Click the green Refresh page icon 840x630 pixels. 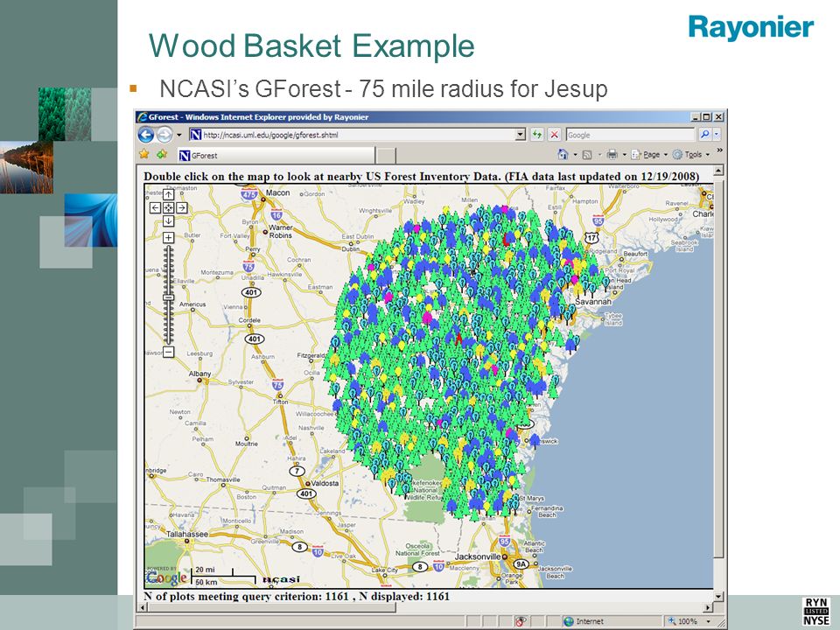(536, 135)
